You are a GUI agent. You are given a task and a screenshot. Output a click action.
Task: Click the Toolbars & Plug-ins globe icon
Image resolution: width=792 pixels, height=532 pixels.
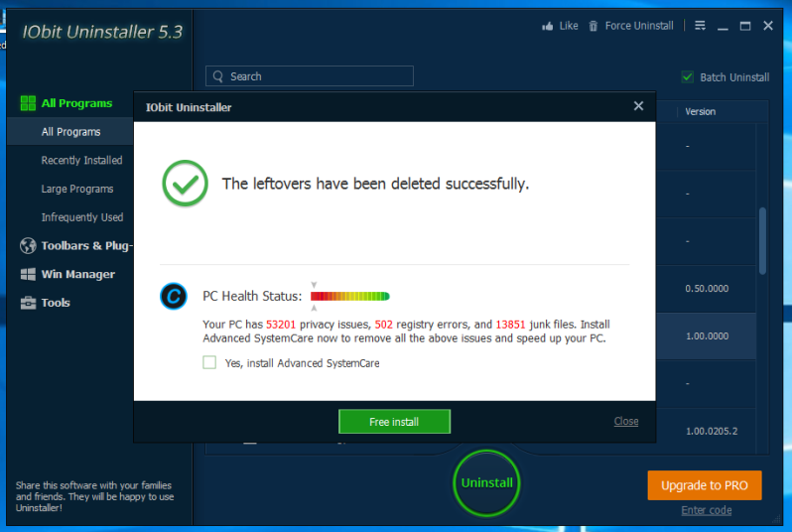click(x=28, y=245)
